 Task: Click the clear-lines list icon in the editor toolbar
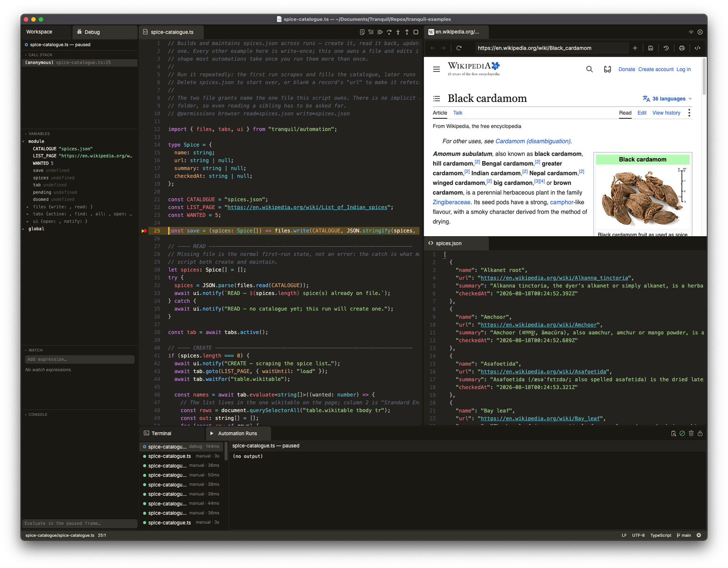tap(371, 32)
